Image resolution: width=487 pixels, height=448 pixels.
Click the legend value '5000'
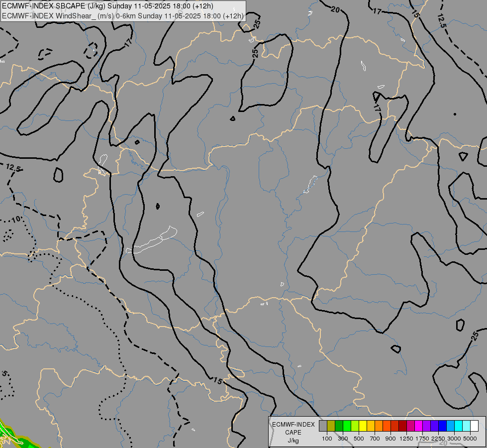[x=470, y=439]
